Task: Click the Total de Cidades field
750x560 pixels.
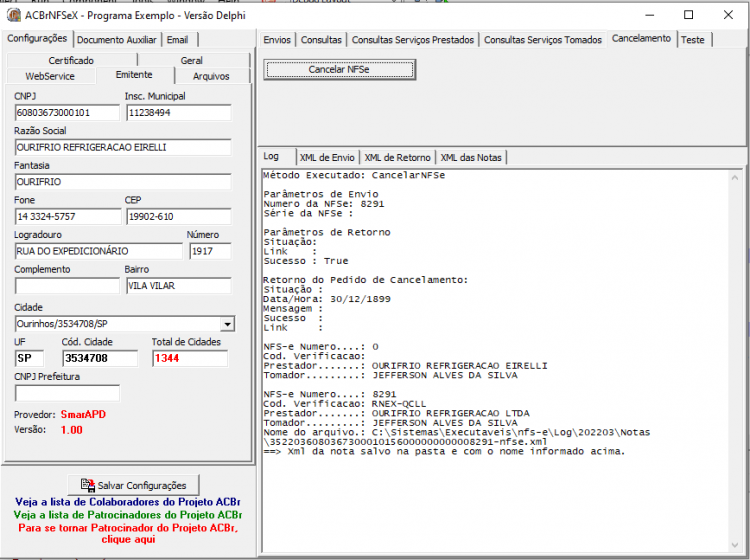Action: [x=190, y=359]
